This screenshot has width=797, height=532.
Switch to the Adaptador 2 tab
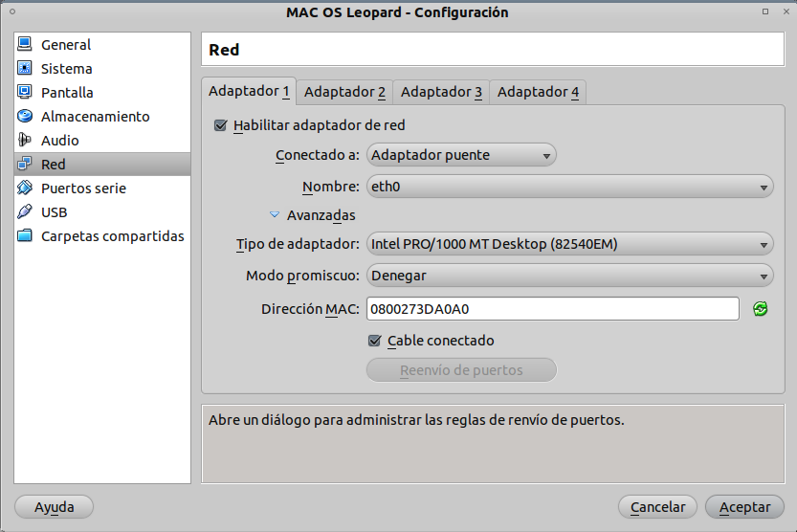tap(344, 92)
